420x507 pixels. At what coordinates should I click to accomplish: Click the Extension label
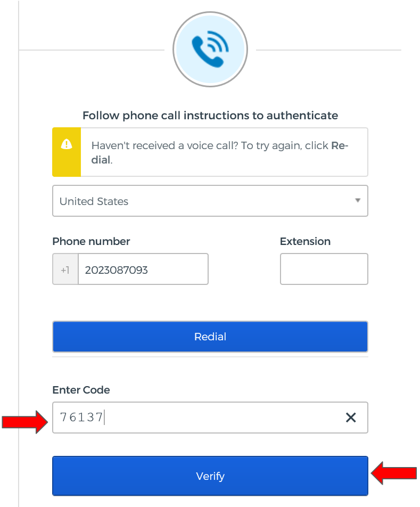[x=305, y=241]
